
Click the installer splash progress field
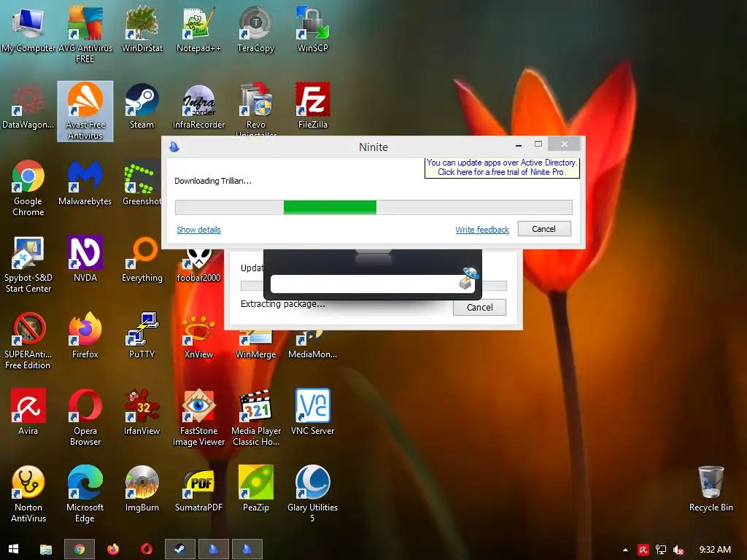pyautogui.click(x=373, y=284)
